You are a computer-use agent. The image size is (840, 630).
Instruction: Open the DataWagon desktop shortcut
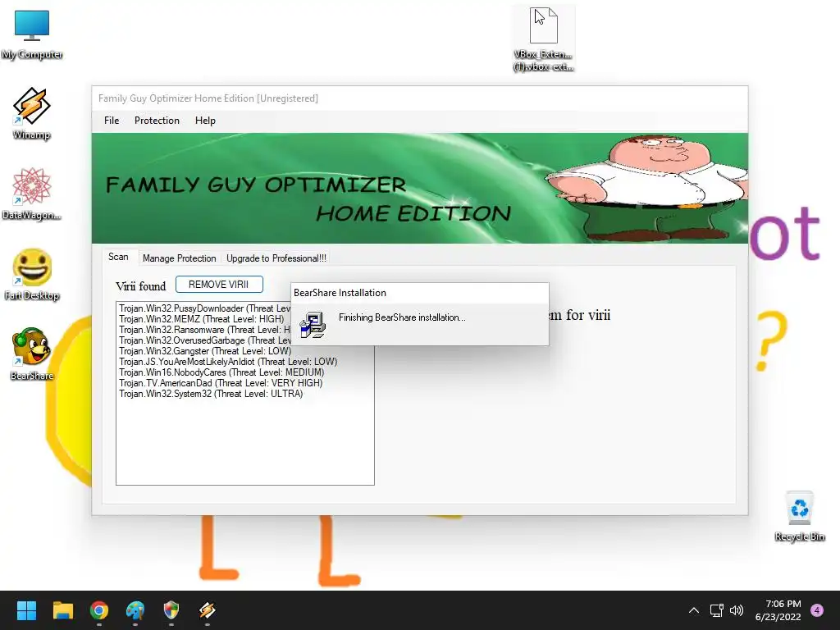tap(32, 194)
